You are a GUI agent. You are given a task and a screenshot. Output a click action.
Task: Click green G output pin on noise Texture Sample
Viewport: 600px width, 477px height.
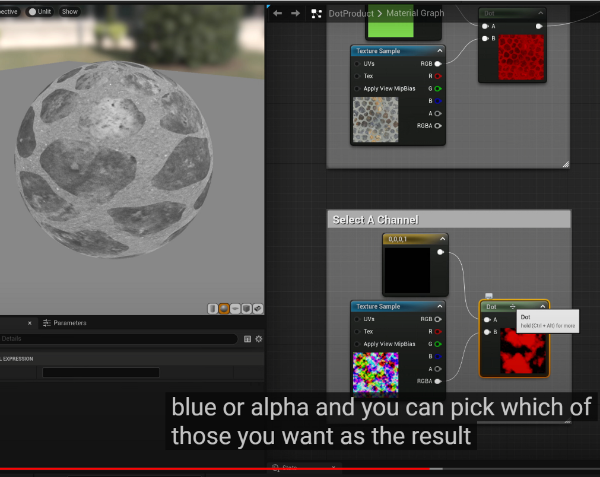[438, 344]
